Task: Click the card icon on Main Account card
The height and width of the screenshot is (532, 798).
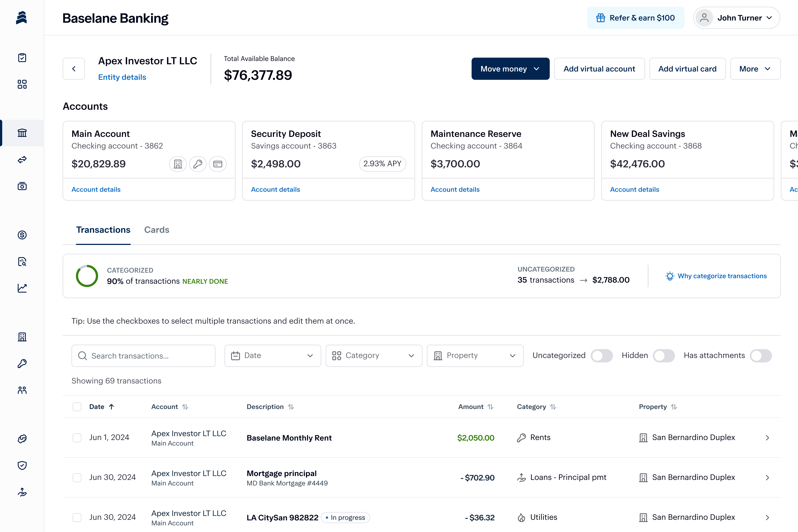Action: pos(217,164)
